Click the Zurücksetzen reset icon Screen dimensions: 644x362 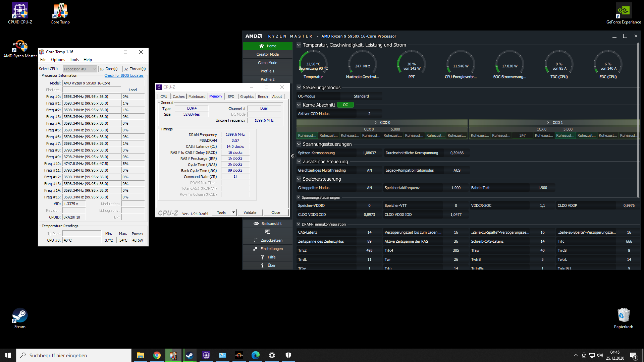(256, 240)
